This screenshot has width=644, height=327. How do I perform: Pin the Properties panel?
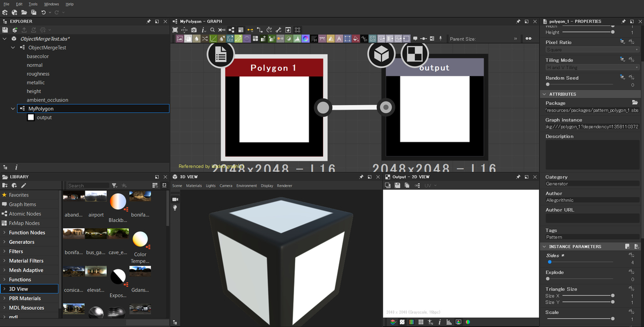click(x=624, y=21)
